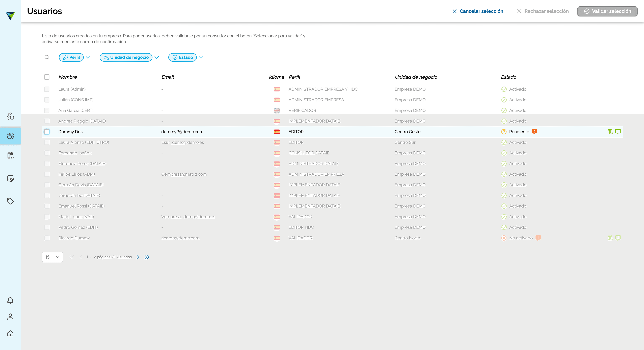Open the Unidad de negocio filter pill
644x350 pixels.
pos(126,57)
